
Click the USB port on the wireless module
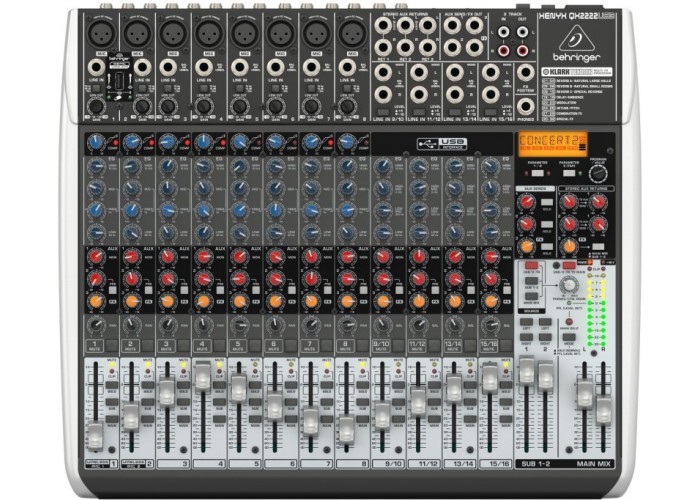coord(119,82)
